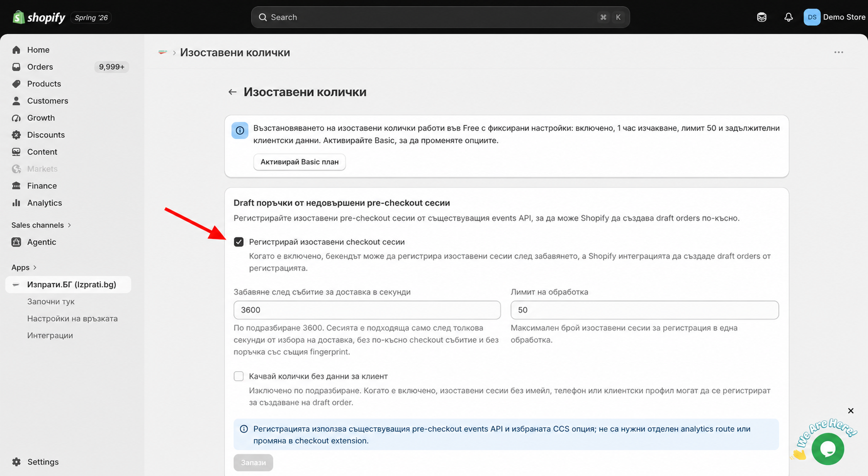The height and width of the screenshot is (476, 868).
Task: Click the Content image icon
Action: (16, 152)
